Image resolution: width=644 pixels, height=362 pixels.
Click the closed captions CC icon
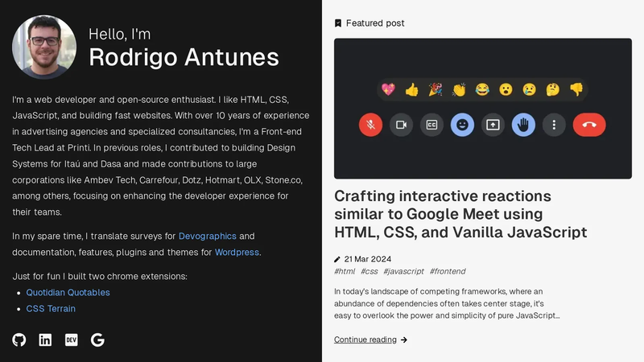coord(431,125)
